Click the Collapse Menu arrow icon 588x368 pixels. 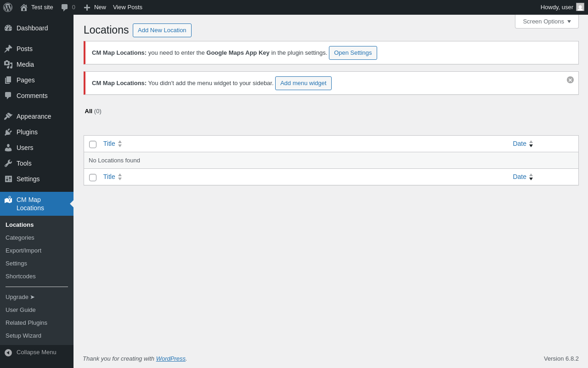(8, 353)
